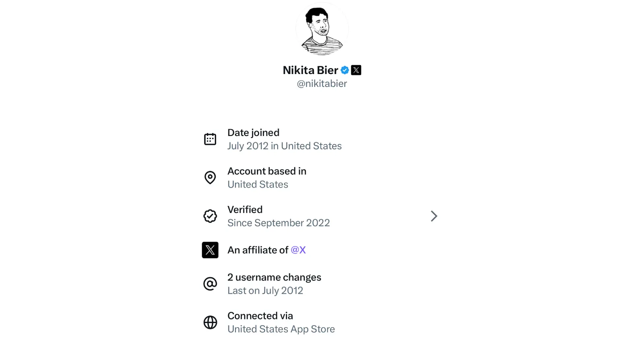Image resolution: width=644 pixels, height=338 pixels.
Task: Click the @nikitabier handle
Action: point(322,84)
